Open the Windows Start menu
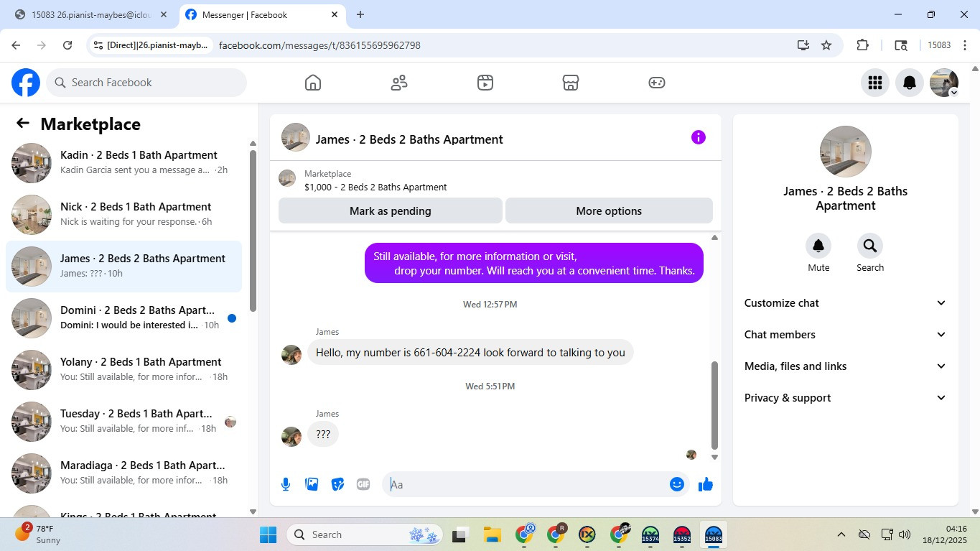The image size is (980, 551). pyautogui.click(x=268, y=534)
